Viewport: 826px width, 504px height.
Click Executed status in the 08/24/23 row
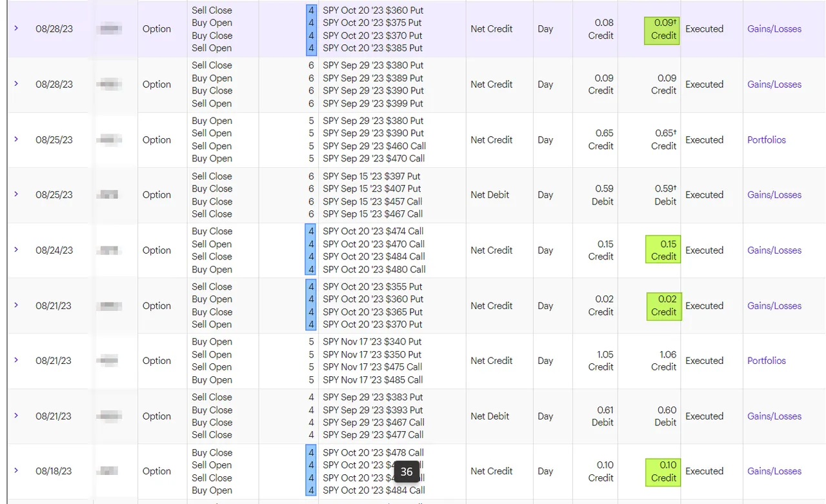(x=704, y=250)
